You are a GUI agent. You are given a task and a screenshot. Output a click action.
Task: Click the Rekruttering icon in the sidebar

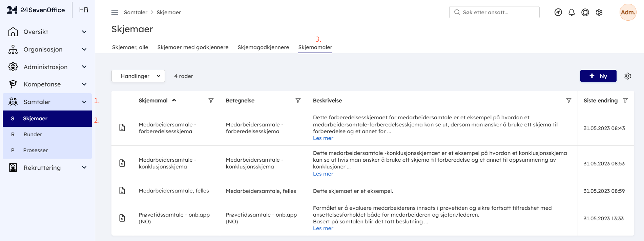click(13, 167)
